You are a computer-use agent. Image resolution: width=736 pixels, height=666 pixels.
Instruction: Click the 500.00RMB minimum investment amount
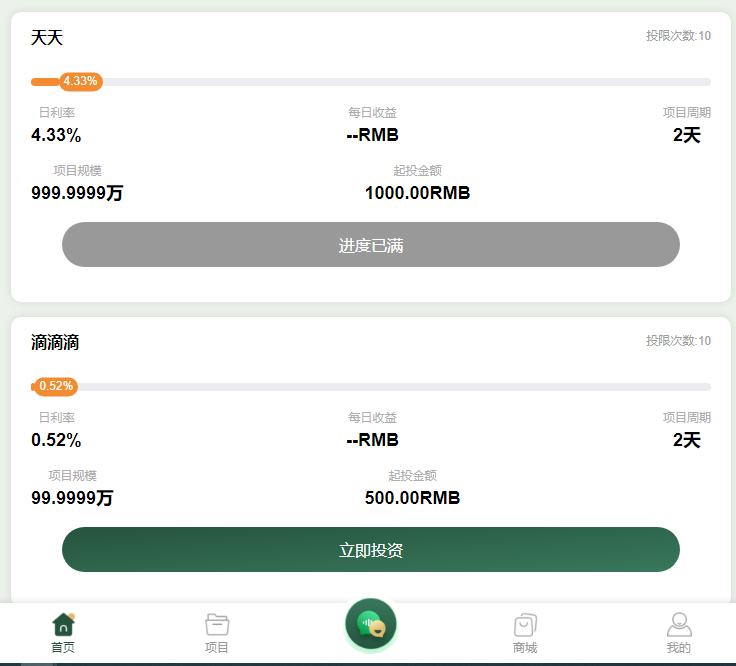point(413,498)
